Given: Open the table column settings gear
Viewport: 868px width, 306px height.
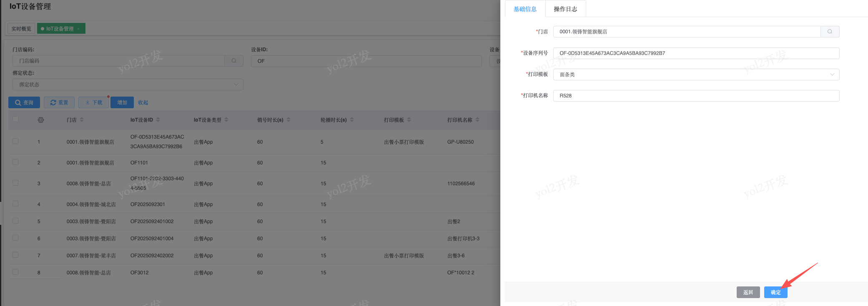Looking at the screenshot, I should (x=41, y=120).
